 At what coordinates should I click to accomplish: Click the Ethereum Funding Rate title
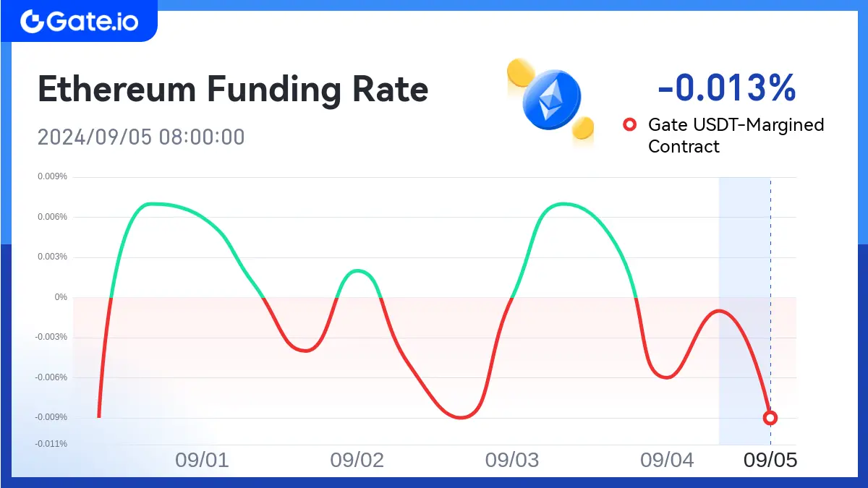[233, 90]
